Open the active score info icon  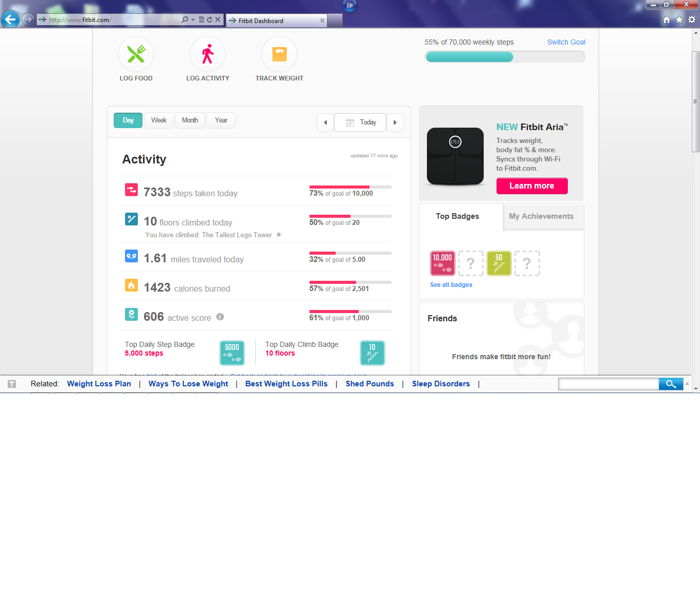pyautogui.click(x=220, y=317)
